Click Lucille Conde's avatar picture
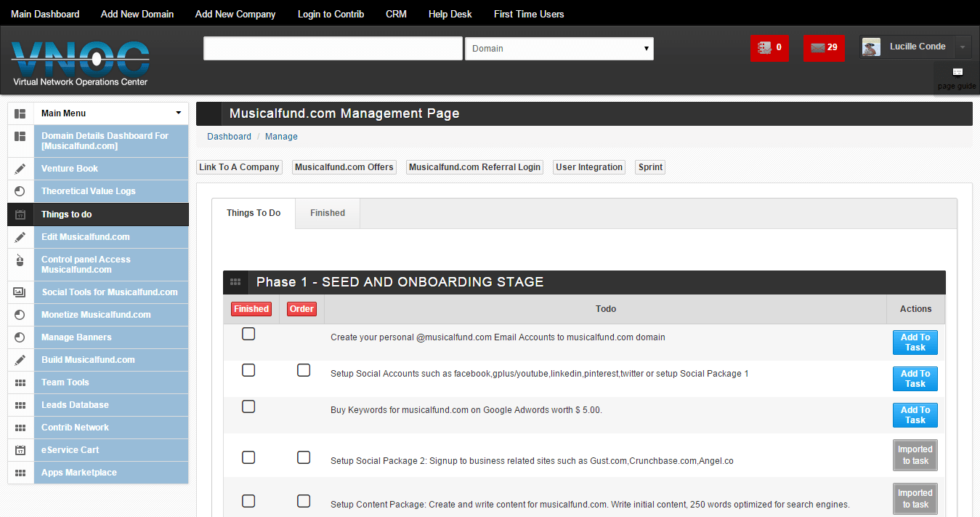The height and width of the screenshot is (517, 980). pyautogui.click(x=871, y=47)
